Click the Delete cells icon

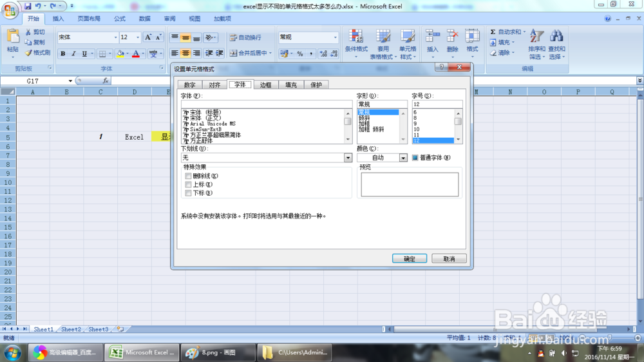tap(452, 37)
